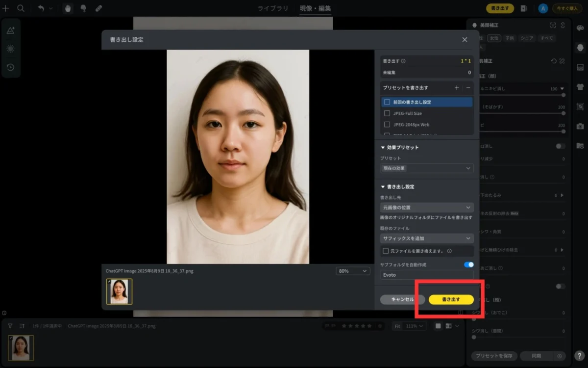Click the face detection icon in 美顔補正 header

(x=553, y=25)
